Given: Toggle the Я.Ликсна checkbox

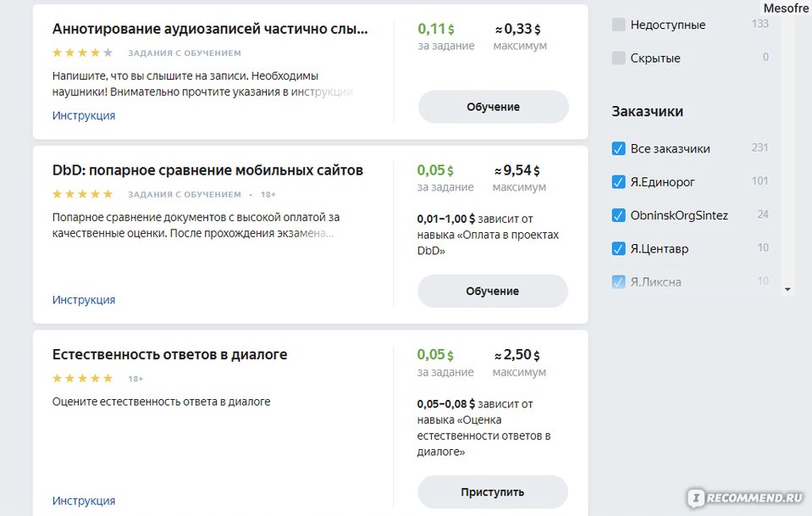Looking at the screenshot, I should pyautogui.click(x=618, y=282).
